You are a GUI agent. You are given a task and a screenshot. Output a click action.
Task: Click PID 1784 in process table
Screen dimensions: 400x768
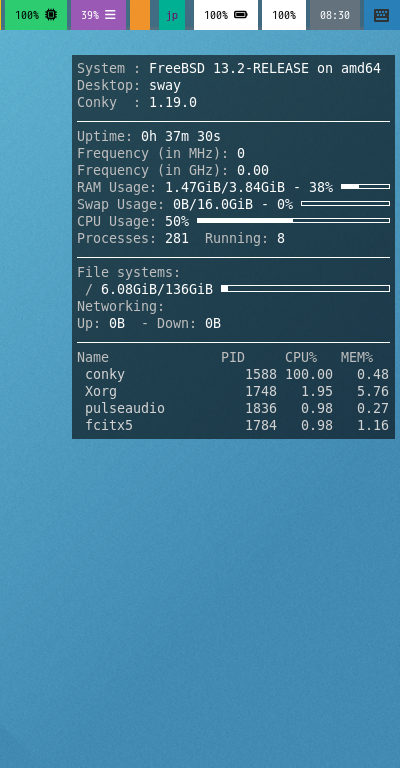[261, 426]
